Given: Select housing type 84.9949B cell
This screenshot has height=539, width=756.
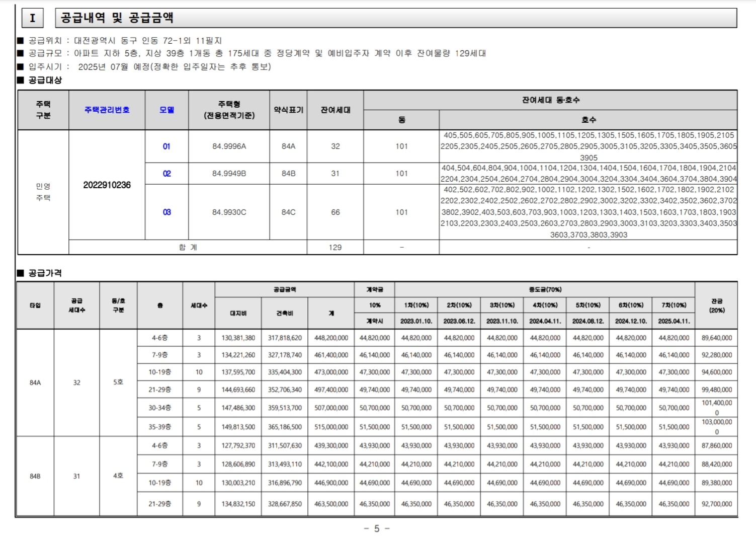Looking at the screenshot, I should click(x=229, y=174).
